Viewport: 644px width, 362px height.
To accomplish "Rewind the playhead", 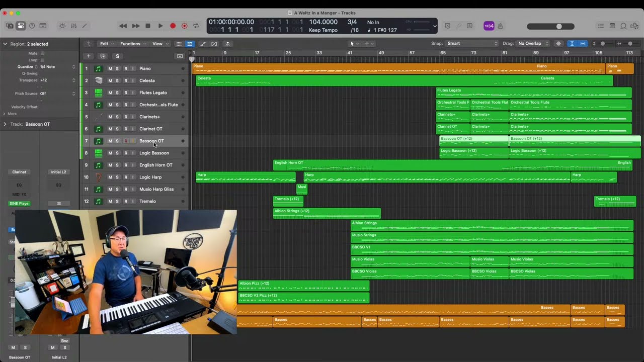I will coord(123,26).
